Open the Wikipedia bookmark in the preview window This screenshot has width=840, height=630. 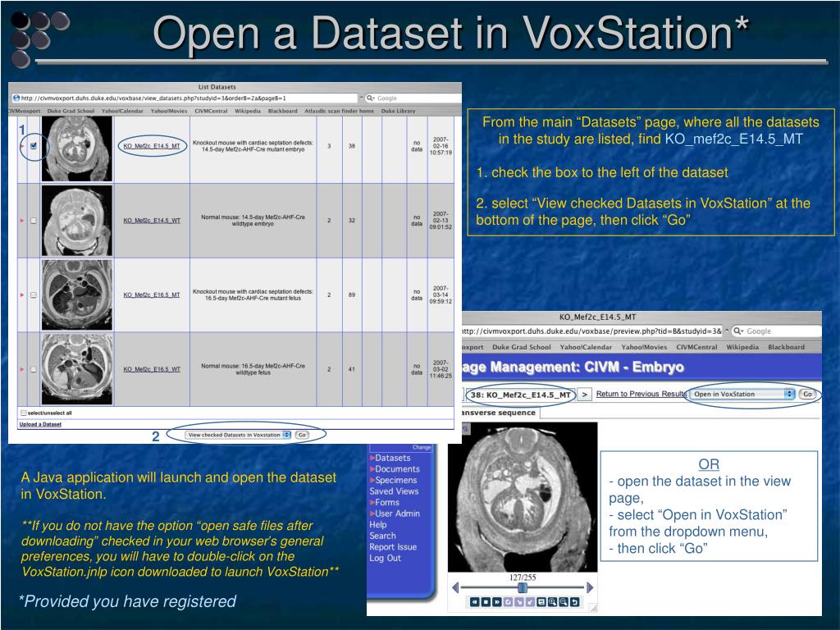tap(742, 347)
